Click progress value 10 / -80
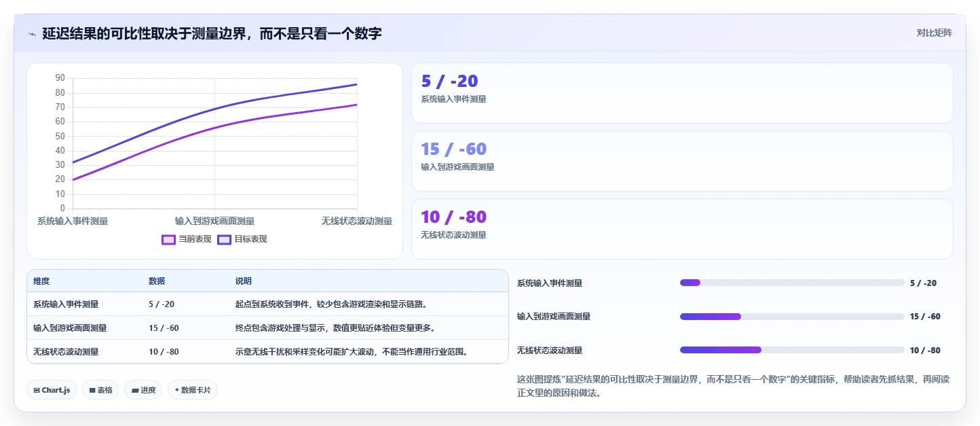The height and width of the screenshot is (426, 980). click(x=925, y=351)
